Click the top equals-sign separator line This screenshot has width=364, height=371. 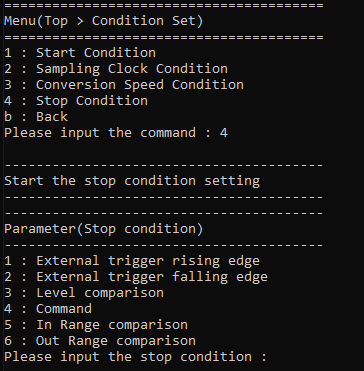point(164,6)
